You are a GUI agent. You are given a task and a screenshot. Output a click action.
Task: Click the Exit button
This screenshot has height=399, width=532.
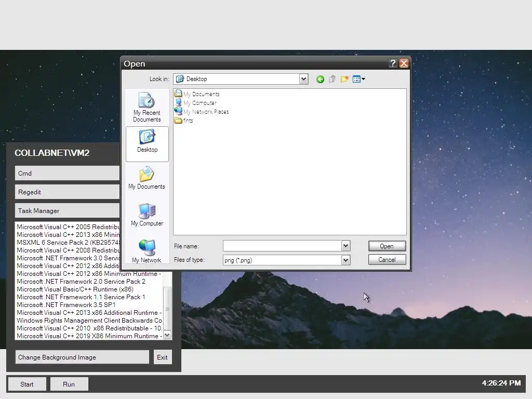click(x=163, y=357)
